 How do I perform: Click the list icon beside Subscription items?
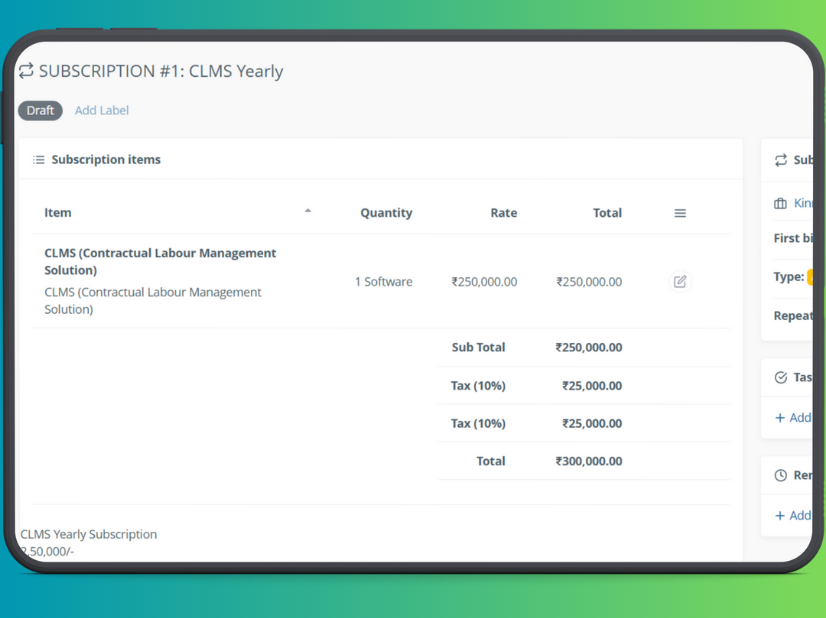(39, 160)
